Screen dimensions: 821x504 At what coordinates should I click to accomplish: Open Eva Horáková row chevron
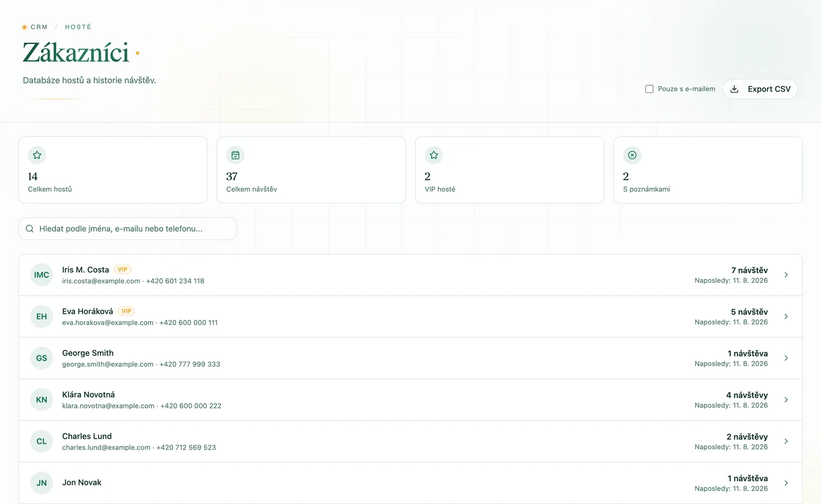click(786, 317)
